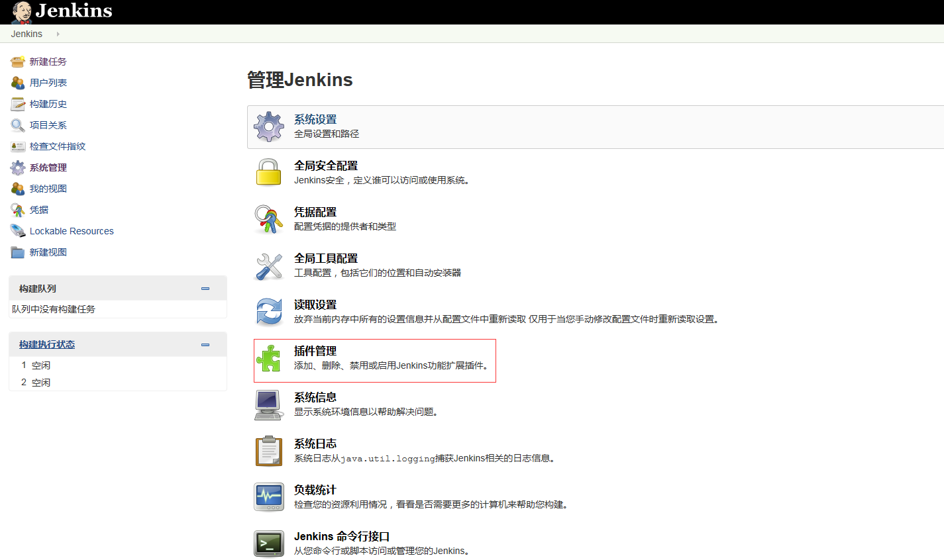This screenshot has height=560, width=944.
Task: Collapse the 构建执行状态 panel
Action: click(205, 344)
